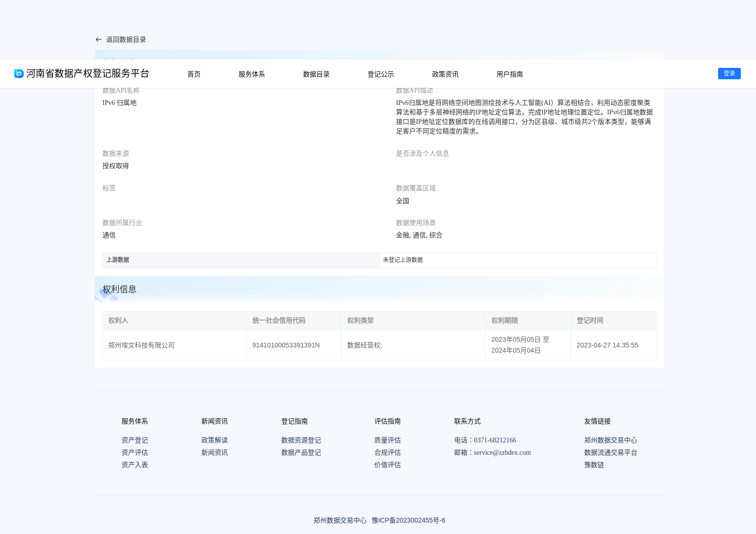Viewport: 756px width, 534px height.
Task: Open the footer 资产登记 link
Action: pyautogui.click(x=135, y=440)
